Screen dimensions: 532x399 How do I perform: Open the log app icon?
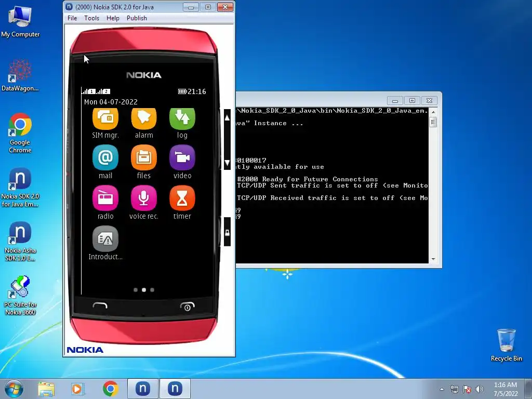[x=182, y=119]
